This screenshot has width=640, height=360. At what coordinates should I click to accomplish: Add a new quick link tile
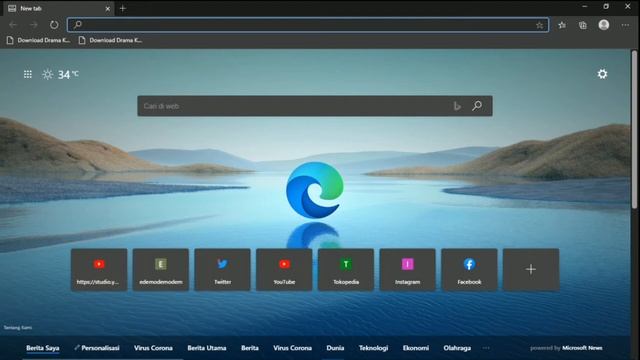pos(531,270)
